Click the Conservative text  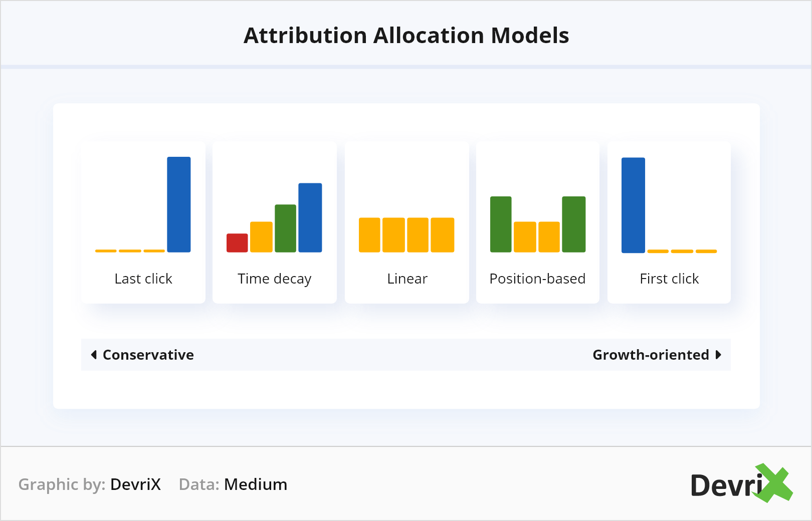point(148,355)
